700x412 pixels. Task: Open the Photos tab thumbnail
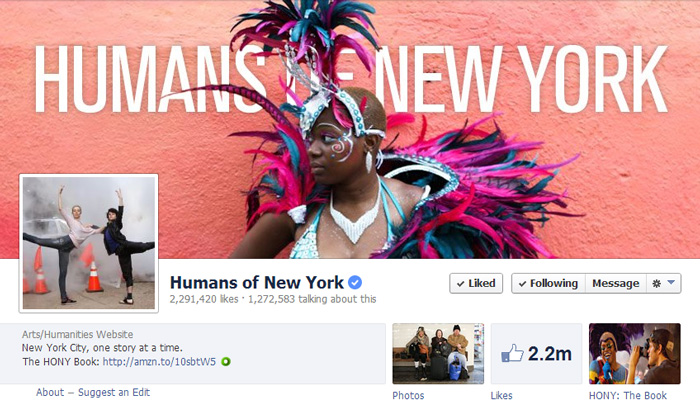(438, 354)
